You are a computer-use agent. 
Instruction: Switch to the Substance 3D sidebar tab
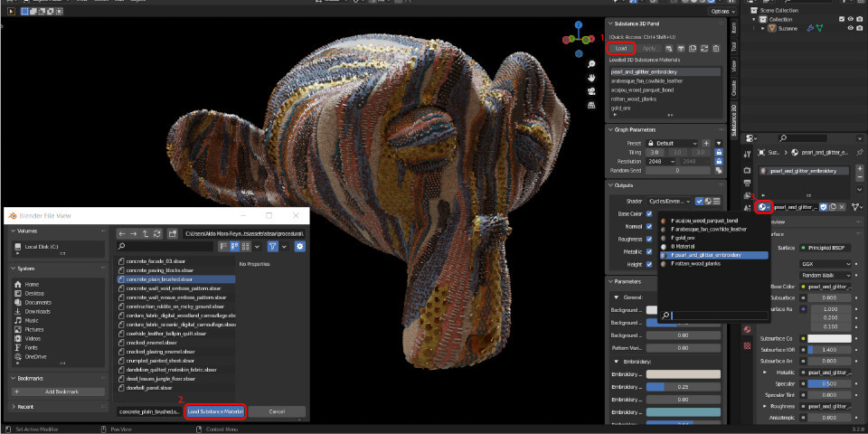tap(733, 120)
